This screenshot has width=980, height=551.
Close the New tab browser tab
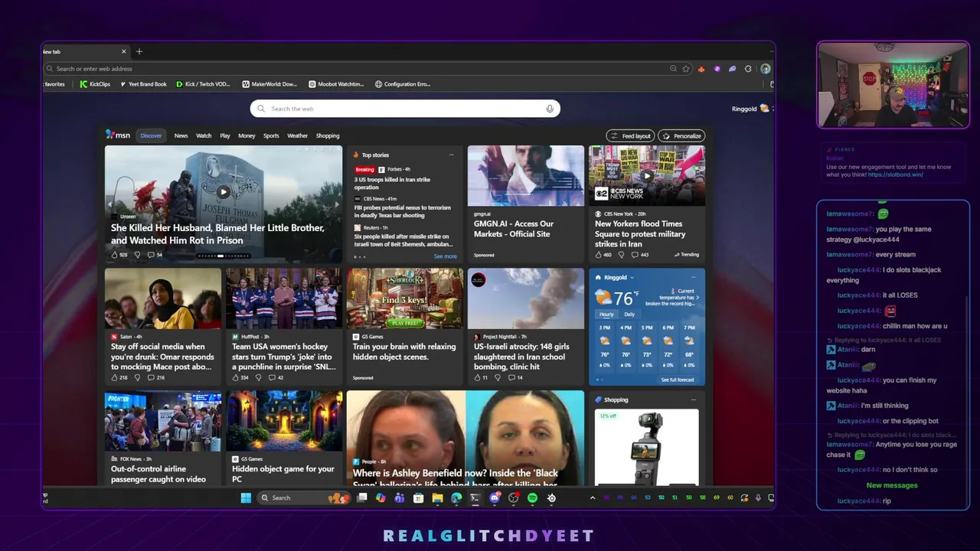(123, 51)
